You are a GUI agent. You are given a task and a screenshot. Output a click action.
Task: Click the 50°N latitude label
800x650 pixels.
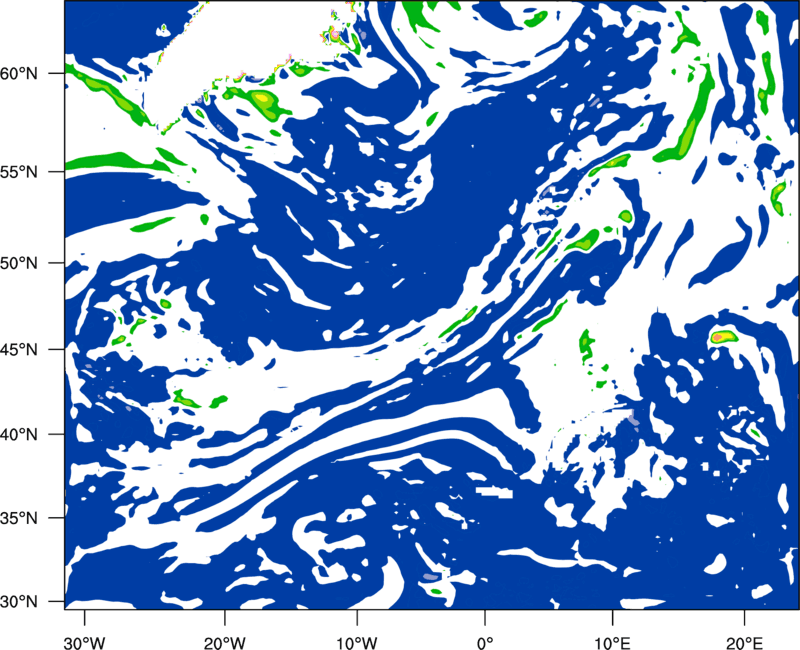click(19, 263)
